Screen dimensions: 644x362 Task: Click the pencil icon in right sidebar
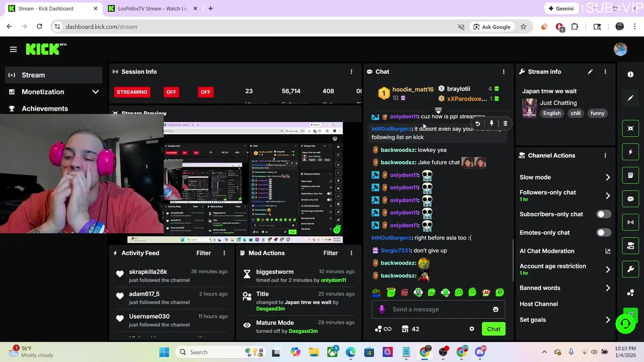pos(630,98)
